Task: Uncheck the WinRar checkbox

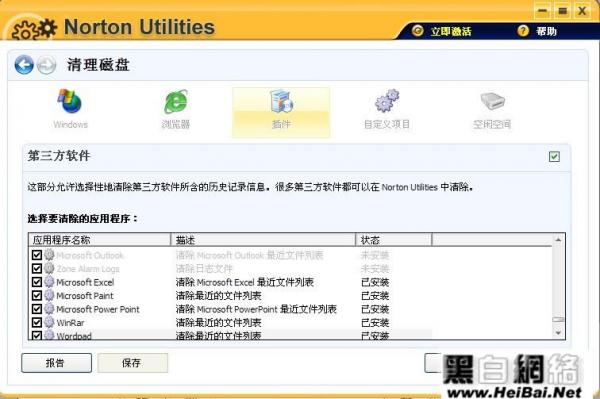Action: [x=37, y=322]
